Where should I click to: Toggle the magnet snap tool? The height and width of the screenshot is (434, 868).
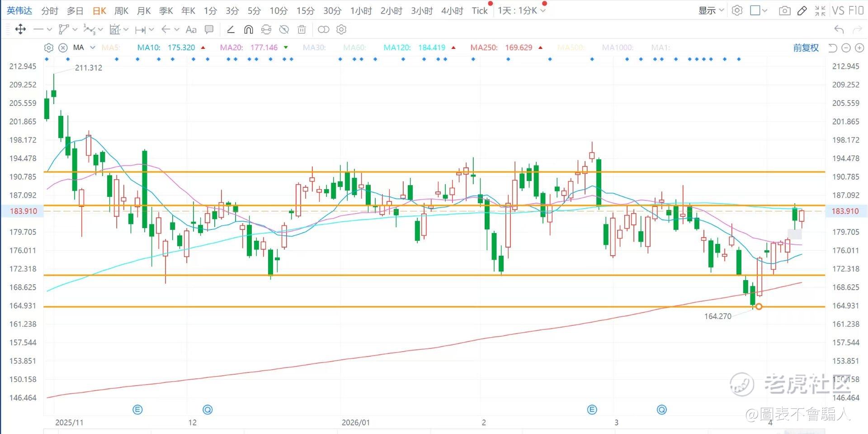248,29
